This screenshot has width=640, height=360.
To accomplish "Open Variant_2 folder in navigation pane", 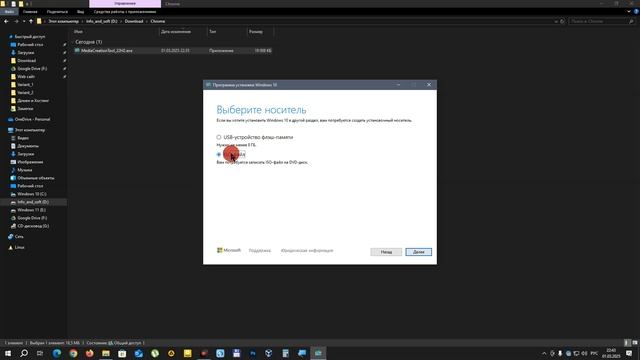I will 25,93.
